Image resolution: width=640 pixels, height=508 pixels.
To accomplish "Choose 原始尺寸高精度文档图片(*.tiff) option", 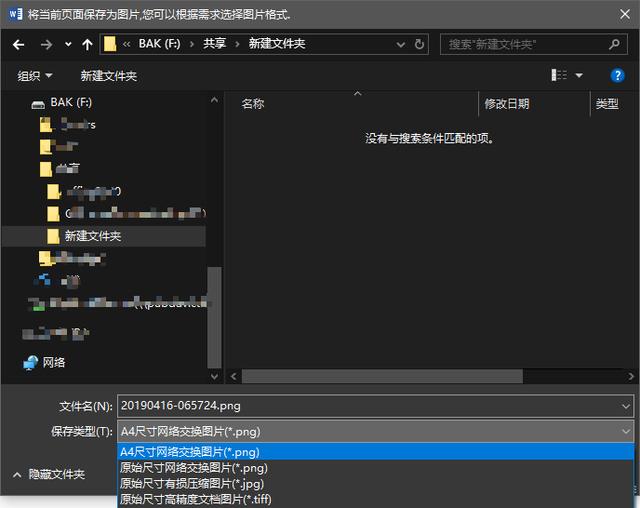I will click(x=376, y=499).
